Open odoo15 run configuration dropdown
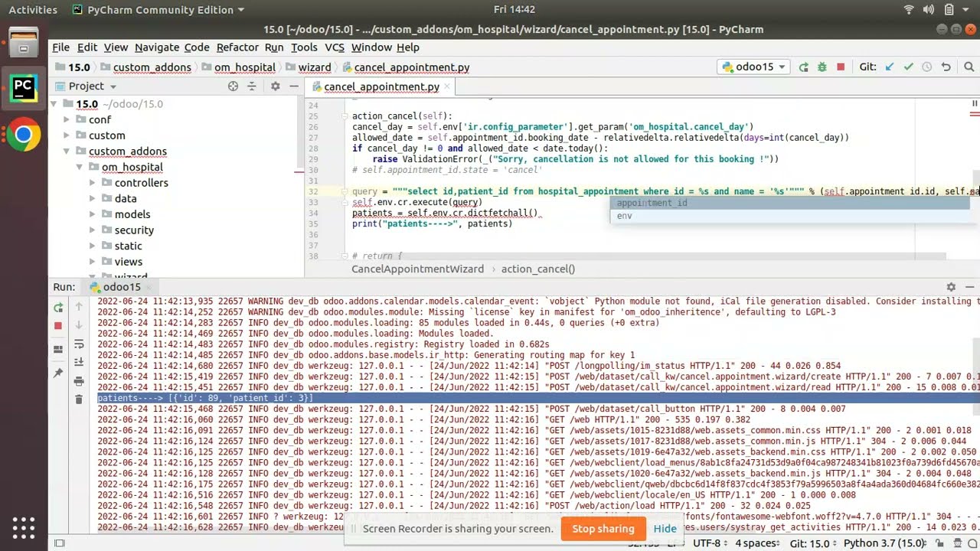 pyautogui.click(x=755, y=67)
